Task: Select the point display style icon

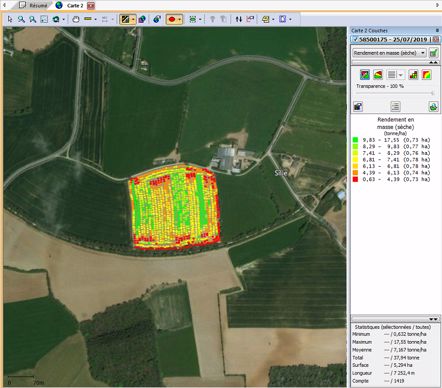Action: tap(365, 75)
